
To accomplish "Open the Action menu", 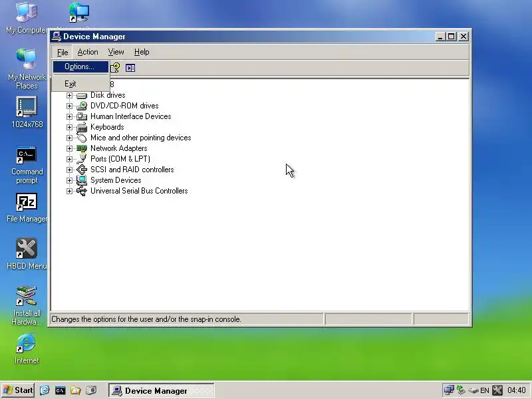I will click(x=88, y=52).
